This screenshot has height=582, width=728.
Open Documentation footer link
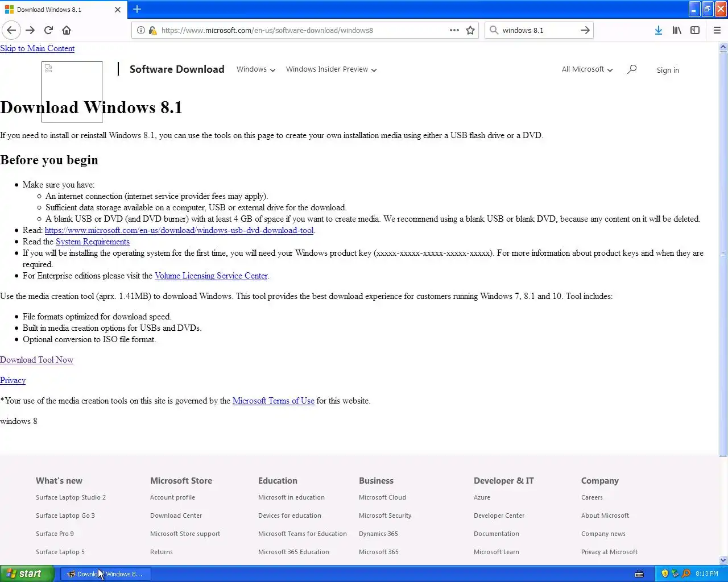pos(497,534)
